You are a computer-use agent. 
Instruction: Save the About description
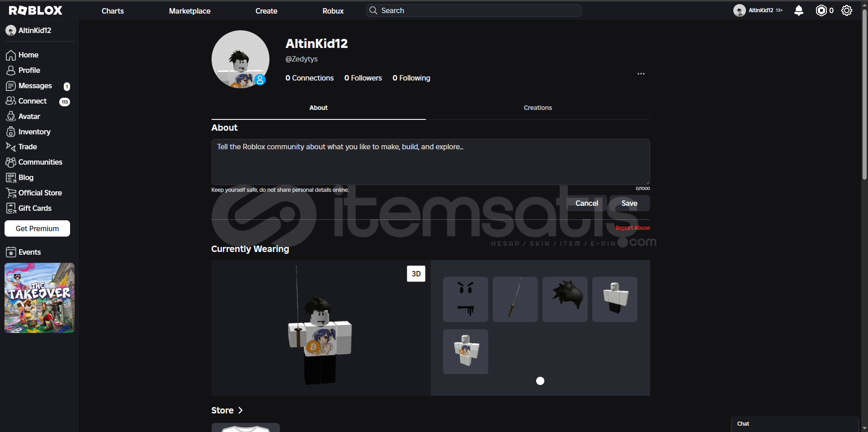tap(629, 203)
